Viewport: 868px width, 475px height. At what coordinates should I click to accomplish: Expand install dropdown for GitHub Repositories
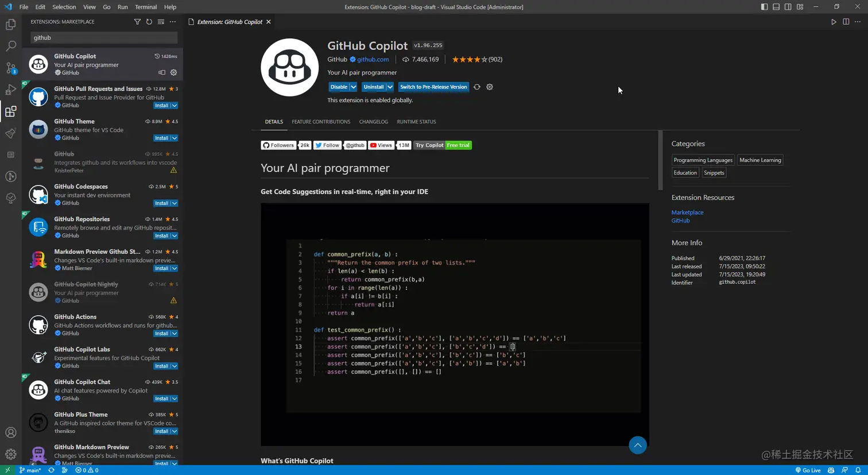point(175,236)
